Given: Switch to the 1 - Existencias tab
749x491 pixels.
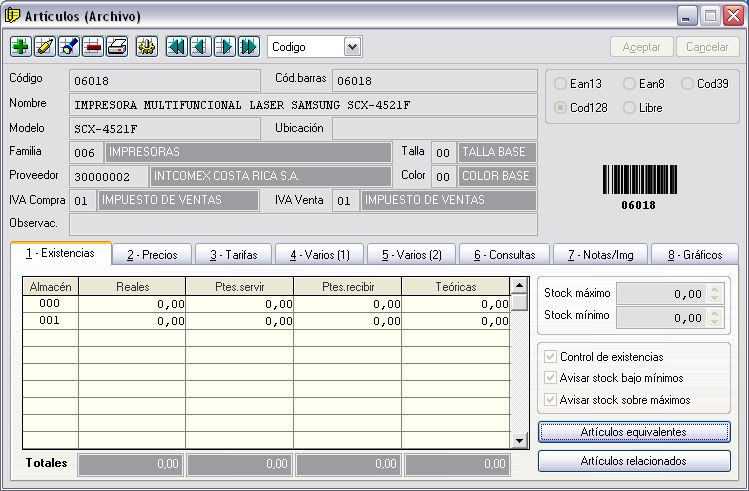Looking at the screenshot, I should click(x=61, y=253).
